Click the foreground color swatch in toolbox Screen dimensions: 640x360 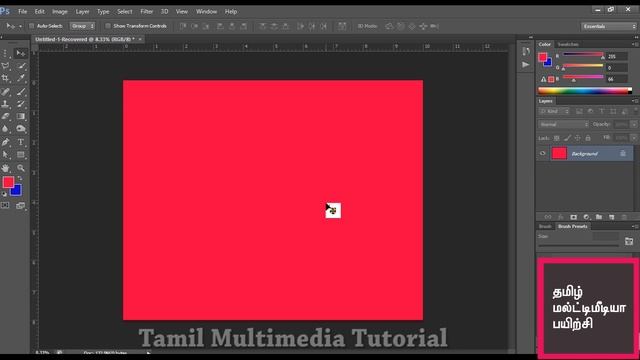(8, 182)
